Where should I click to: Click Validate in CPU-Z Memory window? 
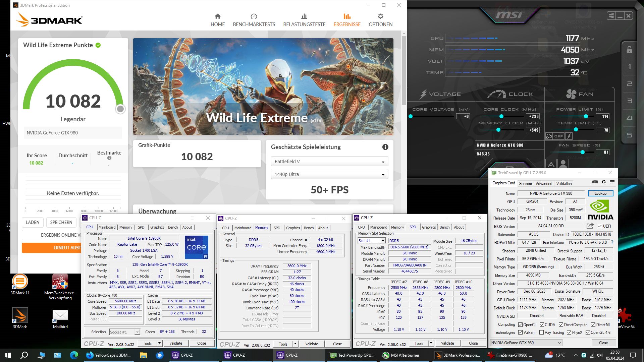[311, 344]
